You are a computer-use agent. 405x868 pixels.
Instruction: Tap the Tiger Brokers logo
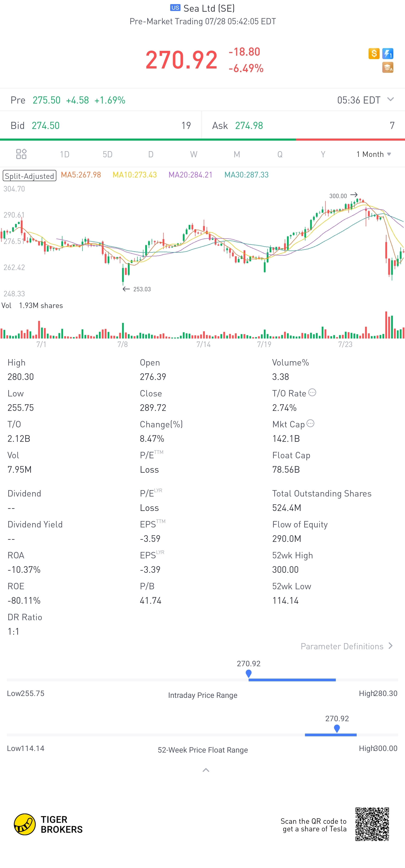point(48,824)
